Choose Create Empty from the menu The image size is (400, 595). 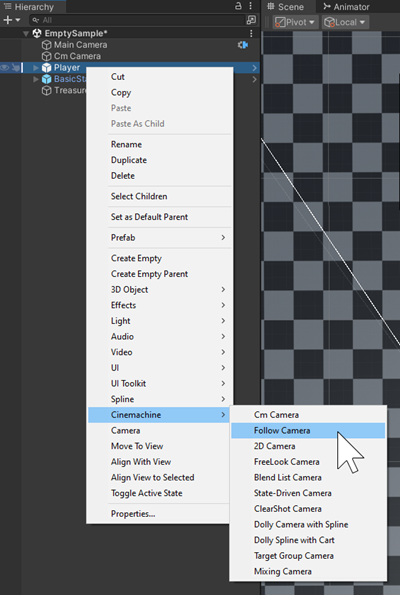click(x=160, y=258)
